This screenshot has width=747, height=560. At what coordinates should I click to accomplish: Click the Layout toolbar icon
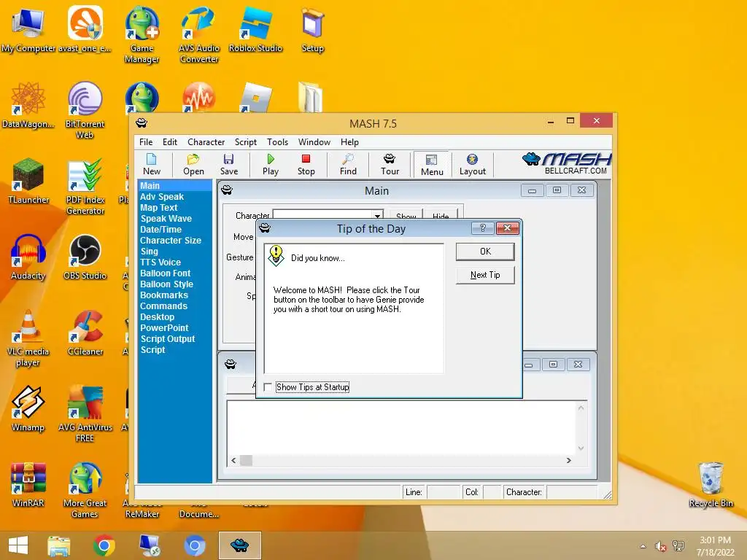(x=472, y=165)
